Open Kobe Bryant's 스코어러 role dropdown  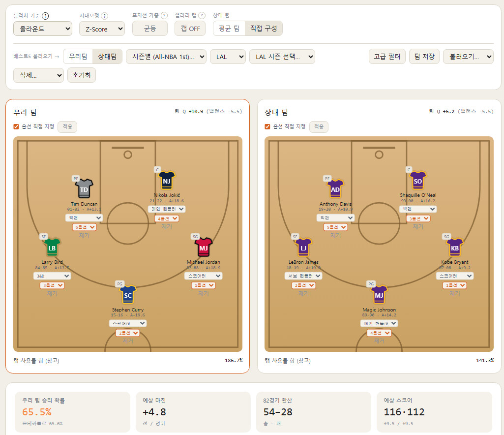click(455, 276)
